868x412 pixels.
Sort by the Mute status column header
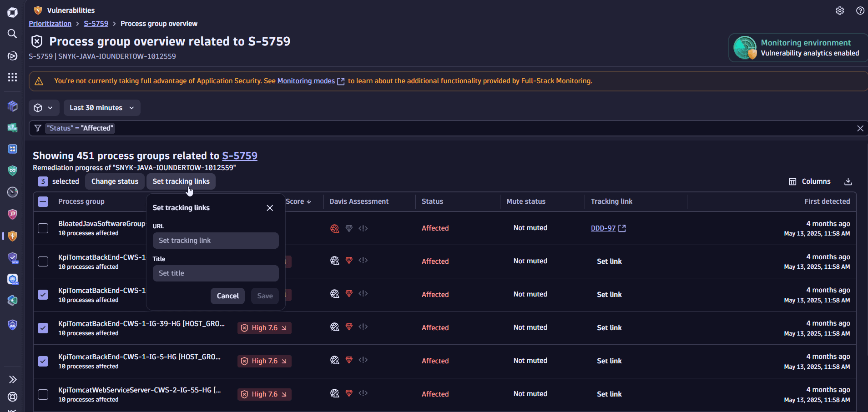click(526, 201)
